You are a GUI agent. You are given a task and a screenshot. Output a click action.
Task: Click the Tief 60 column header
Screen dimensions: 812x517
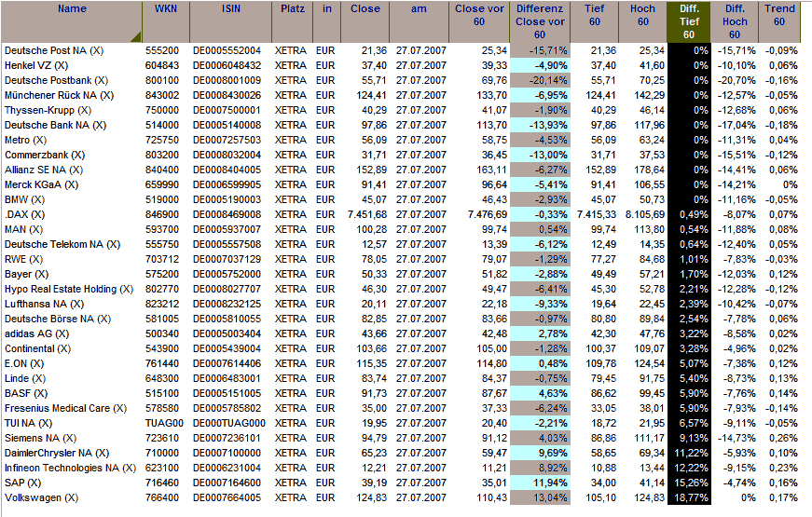tap(594, 21)
